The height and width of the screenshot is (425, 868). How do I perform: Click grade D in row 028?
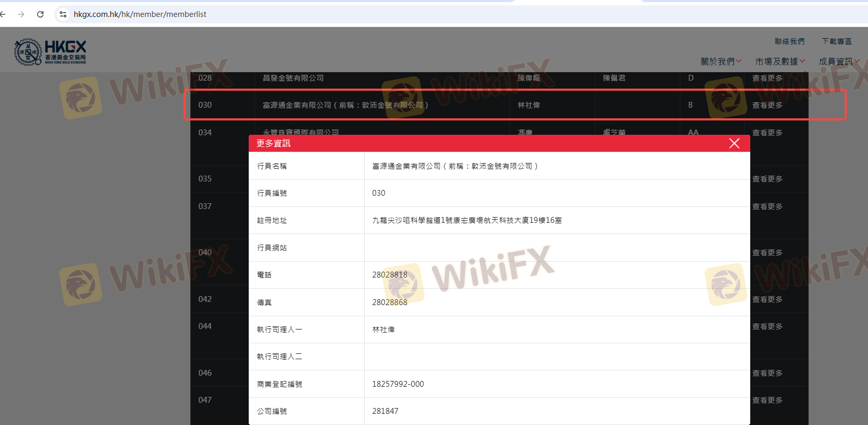click(x=691, y=78)
